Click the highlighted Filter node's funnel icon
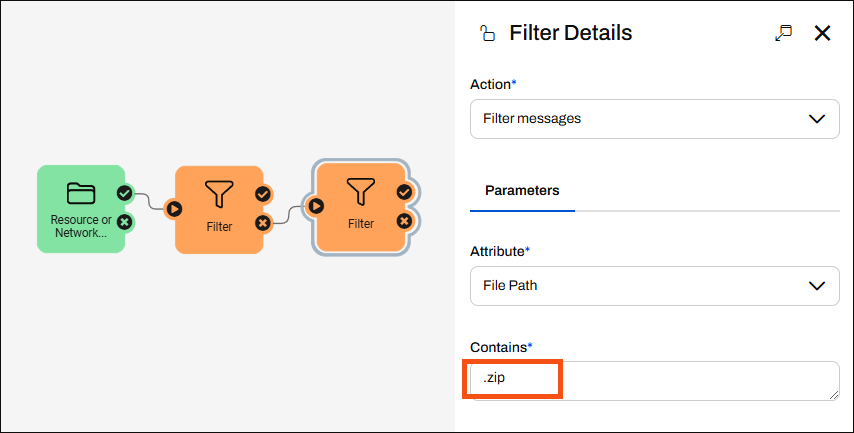This screenshot has height=433, width=854. click(361, 190)
